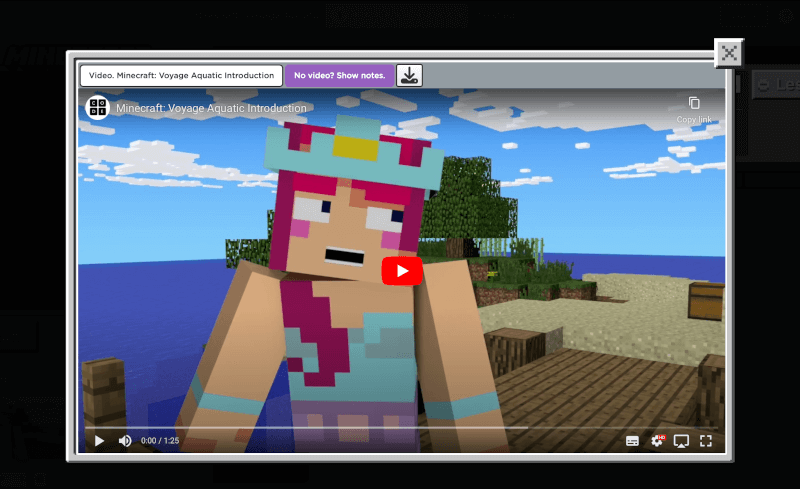Image resolution: width=800 pixels, height=489 pixels.
Task: Download the video using the download icon
Action: (x=409, y=76)
